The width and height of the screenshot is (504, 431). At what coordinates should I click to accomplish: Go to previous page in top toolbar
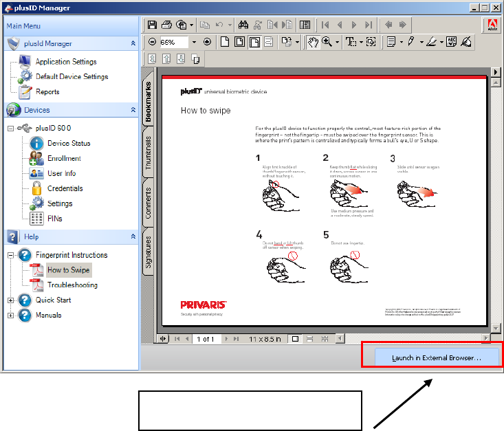340,25
